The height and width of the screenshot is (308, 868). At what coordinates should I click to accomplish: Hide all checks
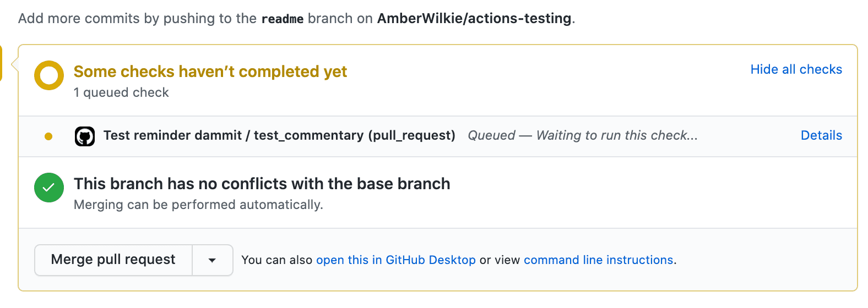click(x=796, y=69)
